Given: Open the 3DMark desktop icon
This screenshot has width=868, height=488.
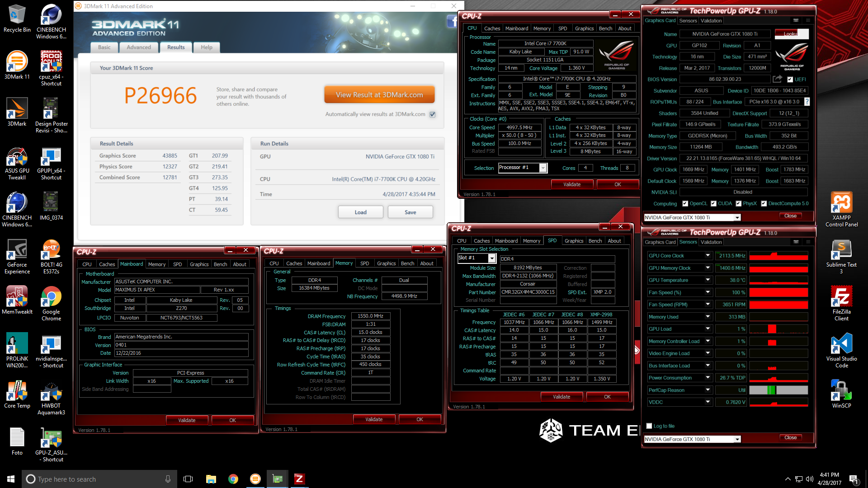Looking at the screenshot, I should [x=17, y=113].
